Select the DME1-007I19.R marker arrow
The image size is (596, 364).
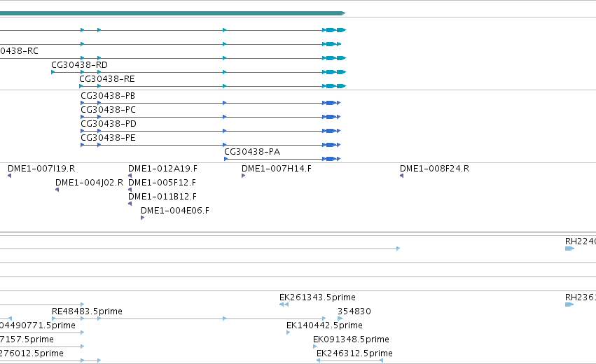tap(10, 176)
